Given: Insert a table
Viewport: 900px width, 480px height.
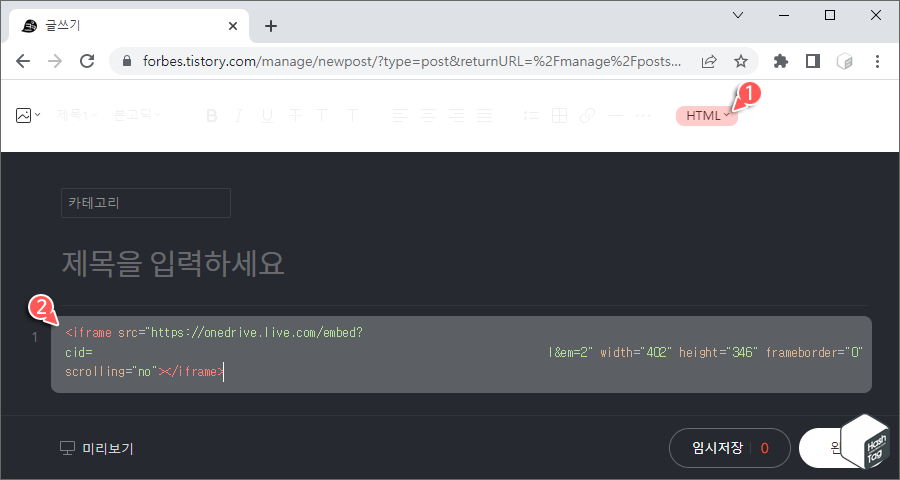Looking at the screenshot, I should tap(559, 116).
